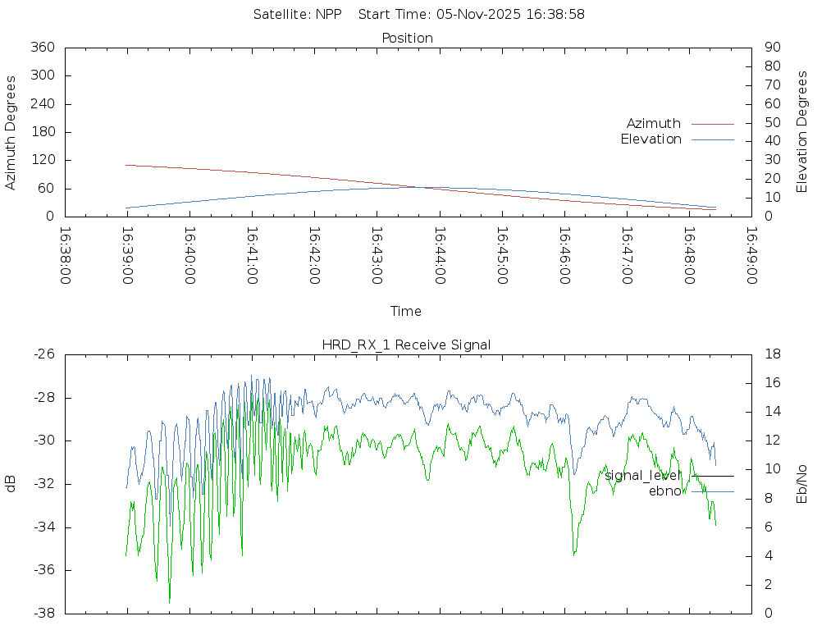Select the 16:39:00 time axis tick label
Image resolution: width=840 pixels, height=630 pixels.
tap(127, 255)
